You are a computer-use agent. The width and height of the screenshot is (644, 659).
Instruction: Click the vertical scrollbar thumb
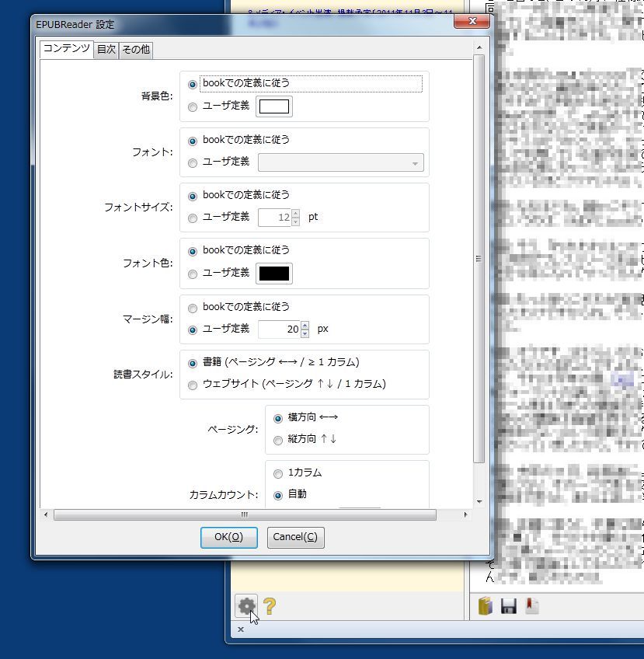point(479,259)
